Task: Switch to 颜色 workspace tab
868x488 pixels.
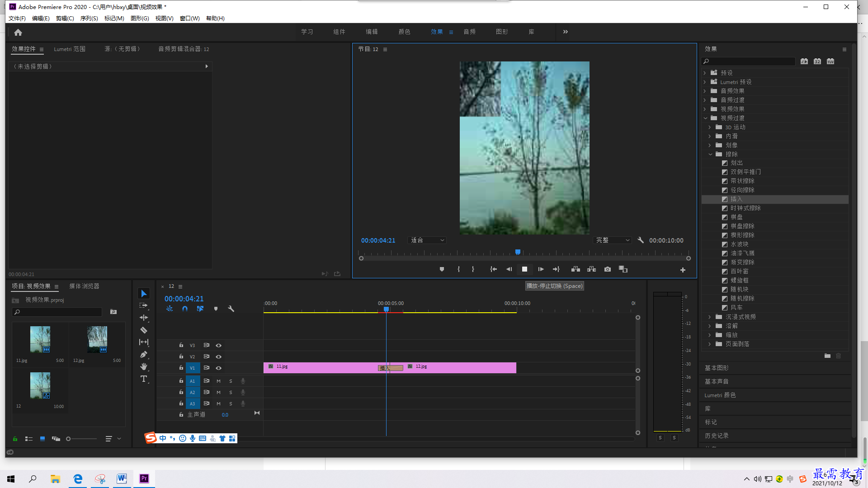Action: pyautogui.click(x=404, y=32)
